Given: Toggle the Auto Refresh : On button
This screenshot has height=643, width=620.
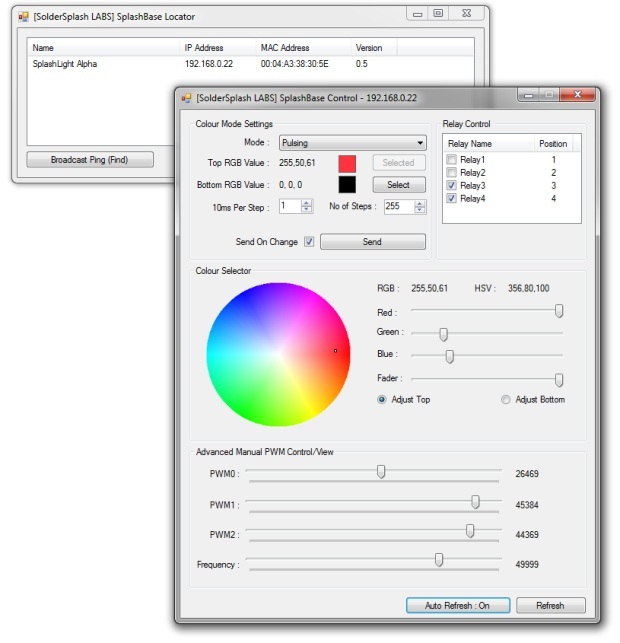Looking at the screenshot, I should point(458,606).
